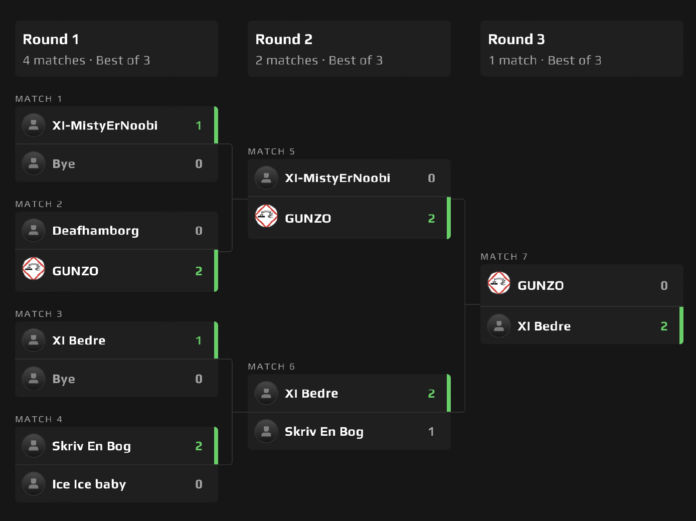Open Round 2 header card
696x521 pixels.
click(349, 49)
